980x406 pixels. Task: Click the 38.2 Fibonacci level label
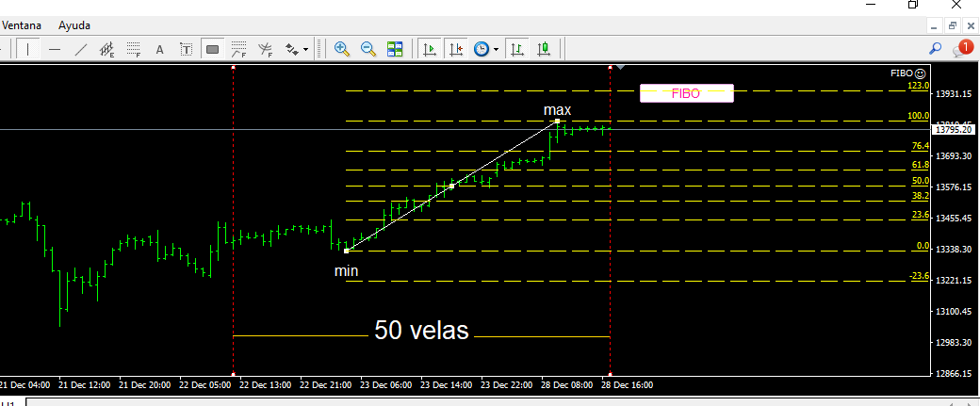(921, 196)
